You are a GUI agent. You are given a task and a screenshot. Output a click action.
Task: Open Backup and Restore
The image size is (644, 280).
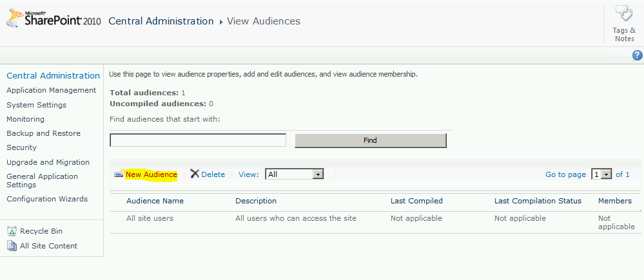pos(43,133)
